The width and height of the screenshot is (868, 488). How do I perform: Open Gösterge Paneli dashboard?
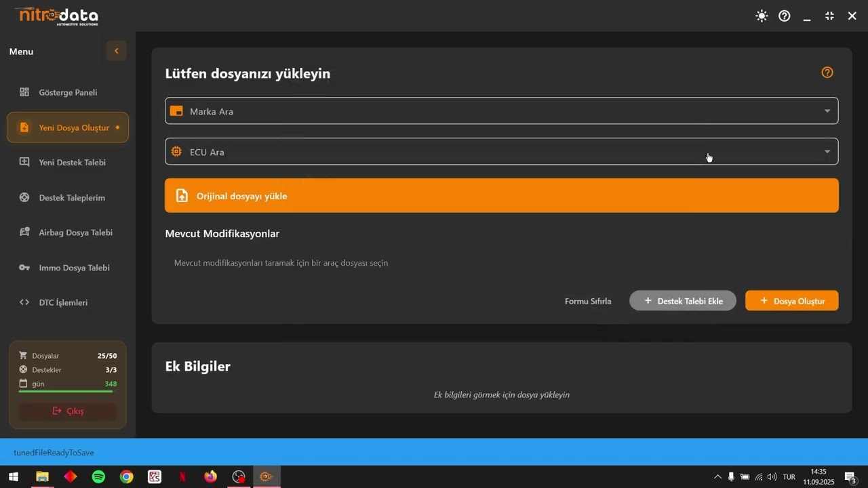click(68, 92)
